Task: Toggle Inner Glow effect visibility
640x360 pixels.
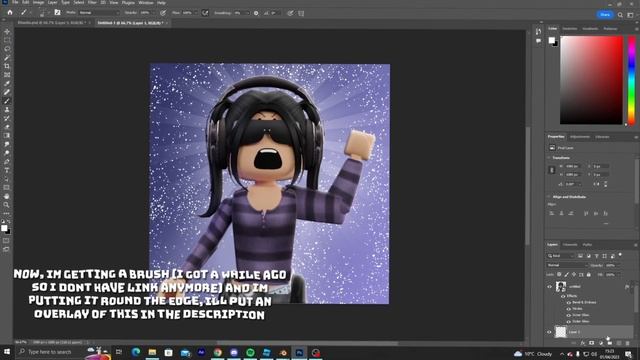Action: click(x=569, y=315)
